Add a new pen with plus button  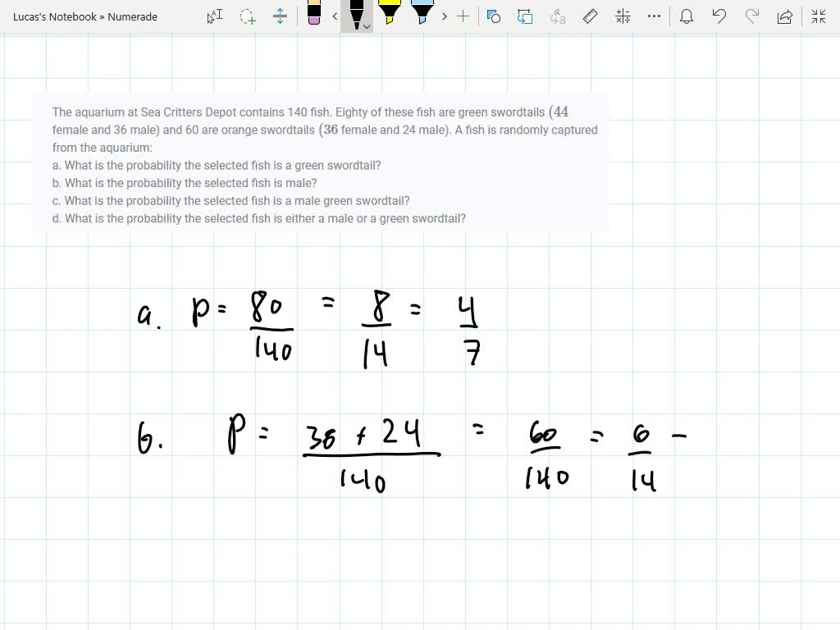(463, 16)
